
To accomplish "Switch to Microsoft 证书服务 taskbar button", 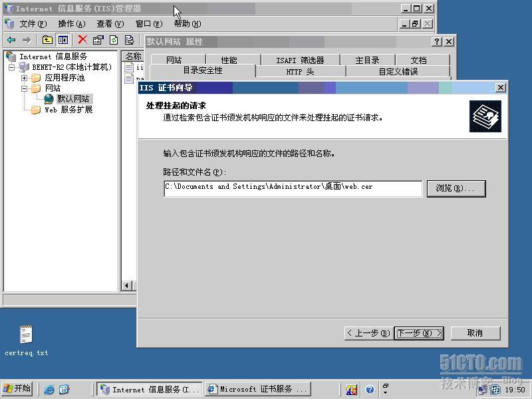I will click(x=257, y=389).
